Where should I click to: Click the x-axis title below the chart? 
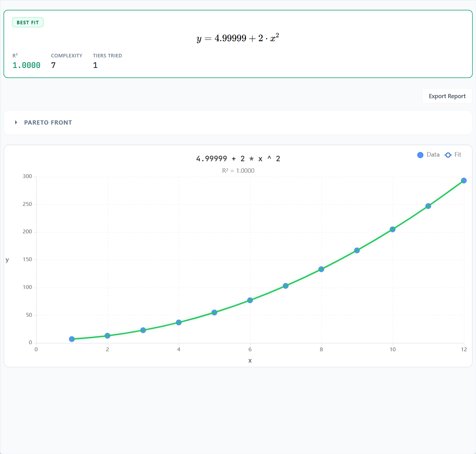coord(250,360)
